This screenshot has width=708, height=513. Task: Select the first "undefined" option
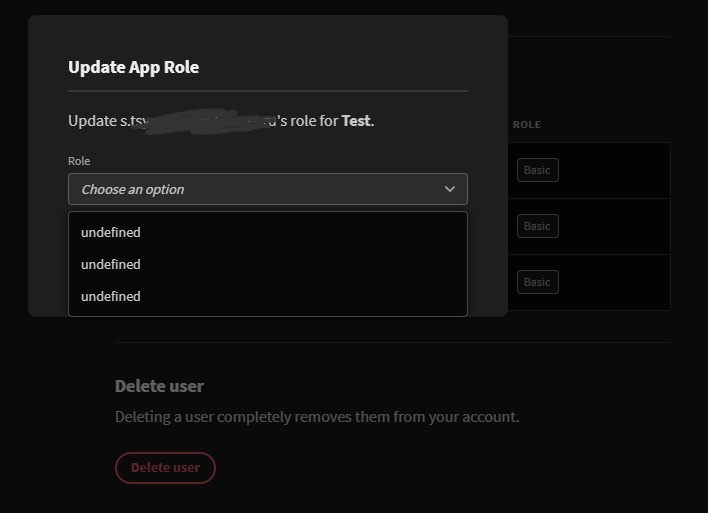pos(268,233)
